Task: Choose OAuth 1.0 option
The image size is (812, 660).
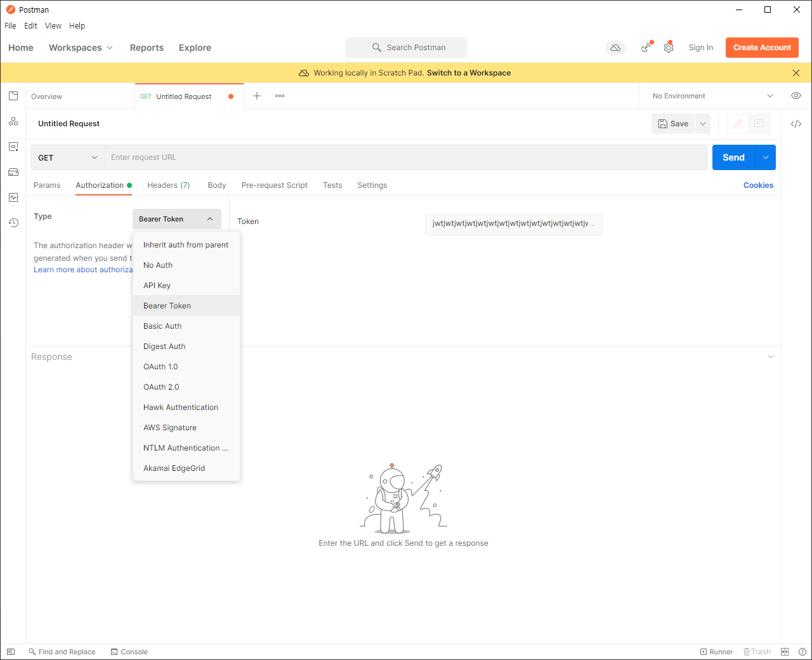Action: pyautogui.click(x=187, y=367)
